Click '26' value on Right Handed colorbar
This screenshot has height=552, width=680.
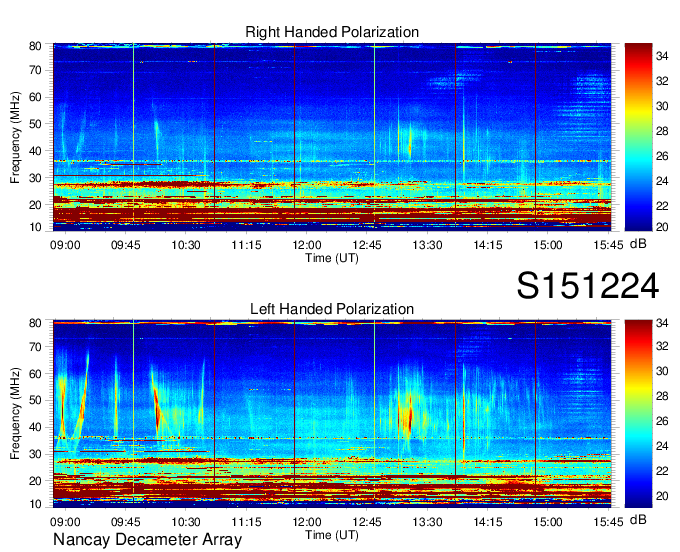coord(662,156)
